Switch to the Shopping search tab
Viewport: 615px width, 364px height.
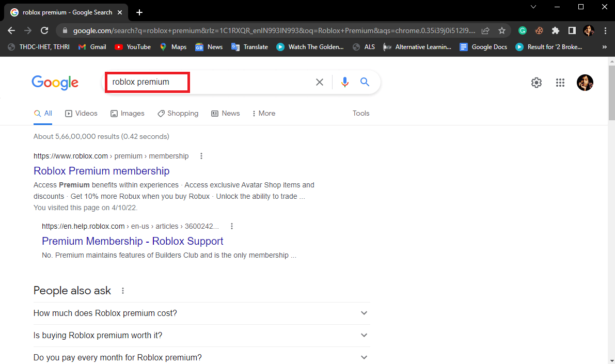178,113
